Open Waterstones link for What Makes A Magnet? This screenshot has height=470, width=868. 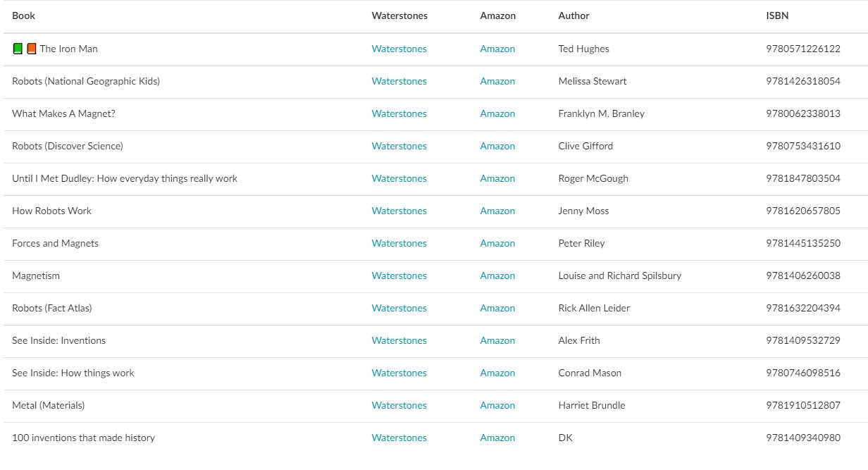(x=399, y=113)
